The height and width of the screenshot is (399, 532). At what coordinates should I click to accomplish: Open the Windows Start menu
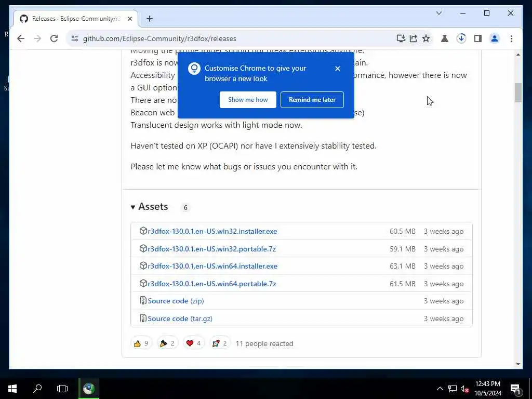point(12,389)
